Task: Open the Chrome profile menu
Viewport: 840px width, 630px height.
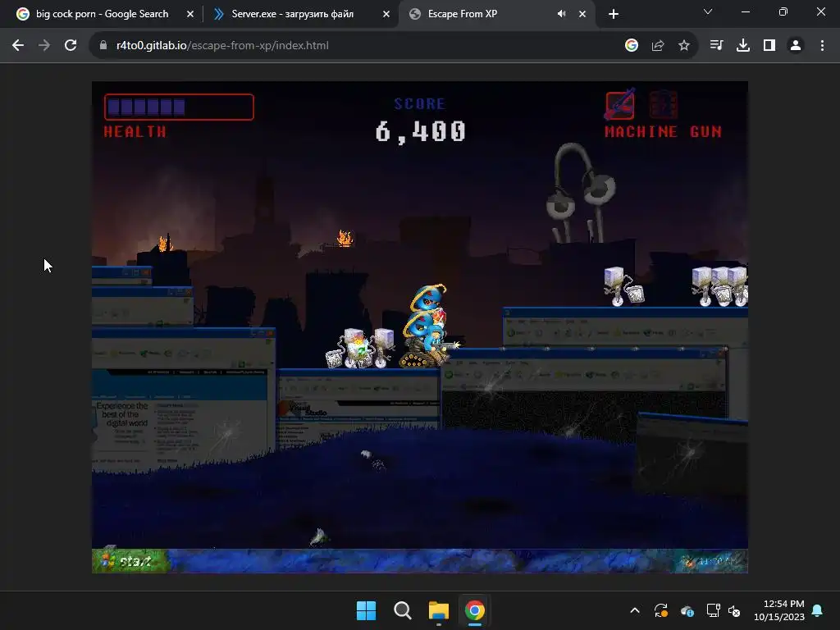Action: click(x=796, y=46)
